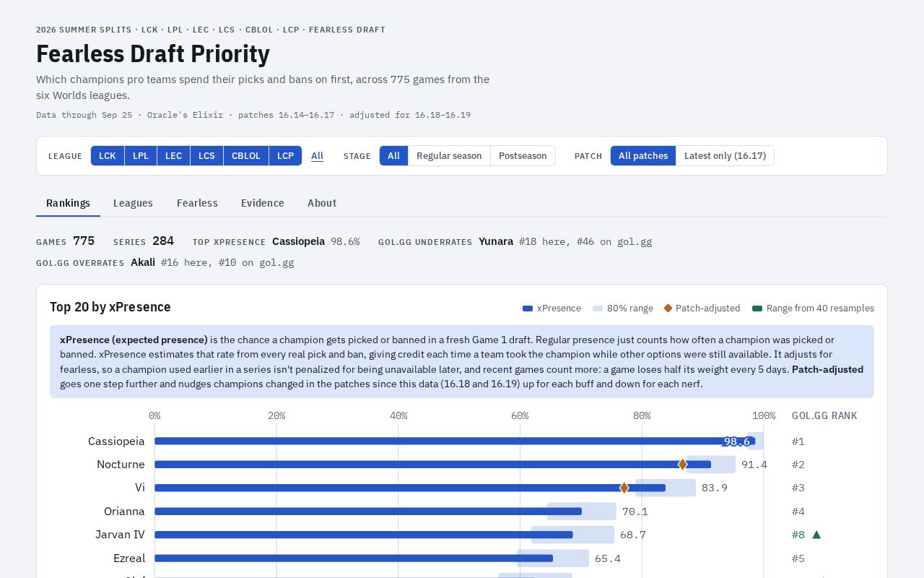924x578 pixels.
Task: Click the Fearless Draft Priority title
Action: [x=153, y=54]
